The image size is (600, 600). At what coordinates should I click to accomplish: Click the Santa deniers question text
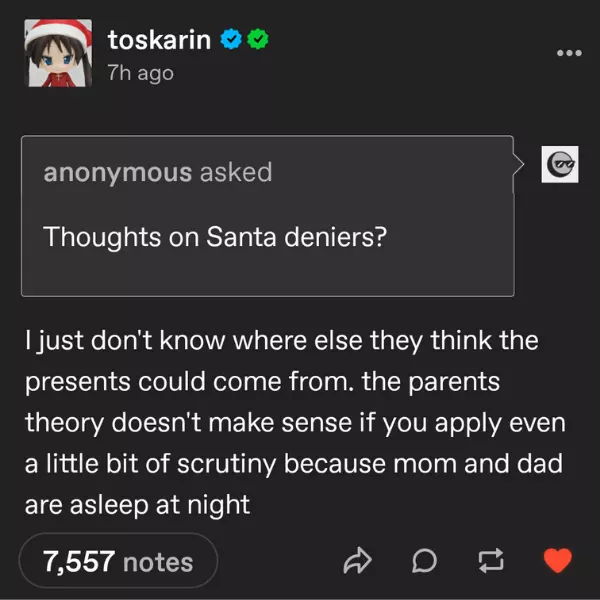(x=215, y=238)
